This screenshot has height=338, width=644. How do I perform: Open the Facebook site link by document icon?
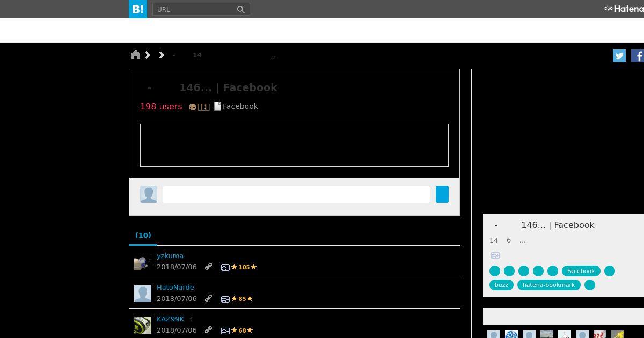236,106
